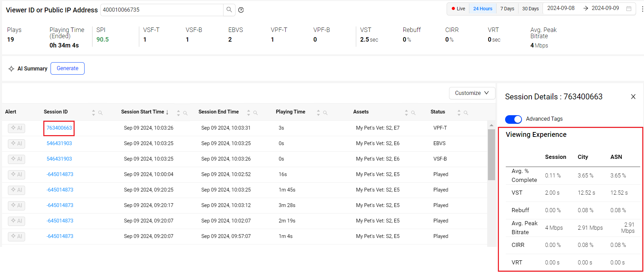Click AI alert button for the VSF-B row

click(x=17, y=159)
